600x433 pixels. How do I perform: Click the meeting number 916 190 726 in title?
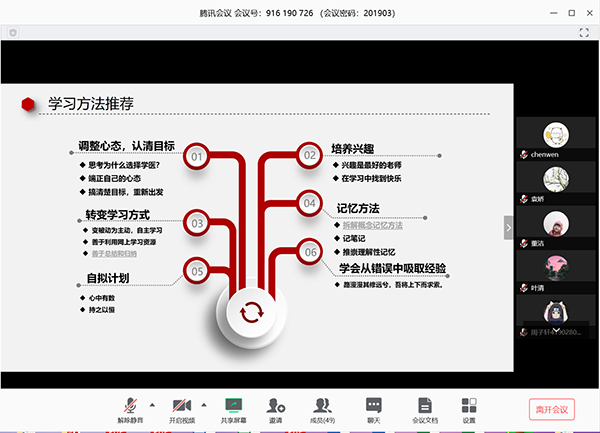tap(289, 13)
